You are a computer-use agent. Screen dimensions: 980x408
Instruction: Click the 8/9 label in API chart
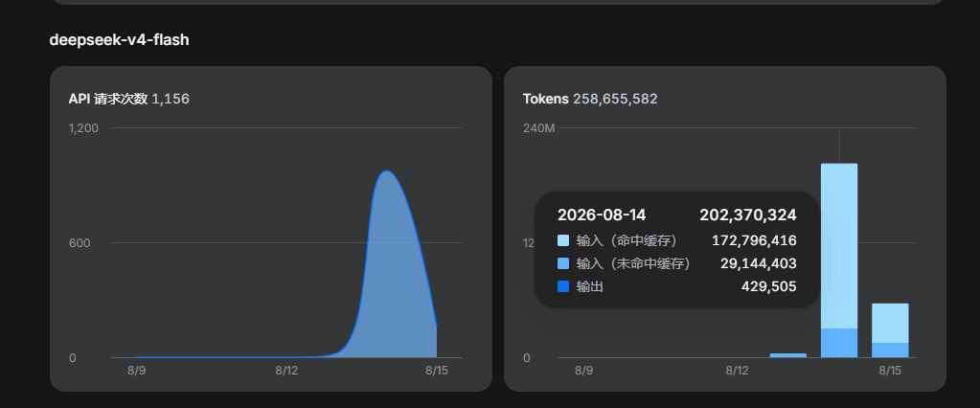point(136,371)
